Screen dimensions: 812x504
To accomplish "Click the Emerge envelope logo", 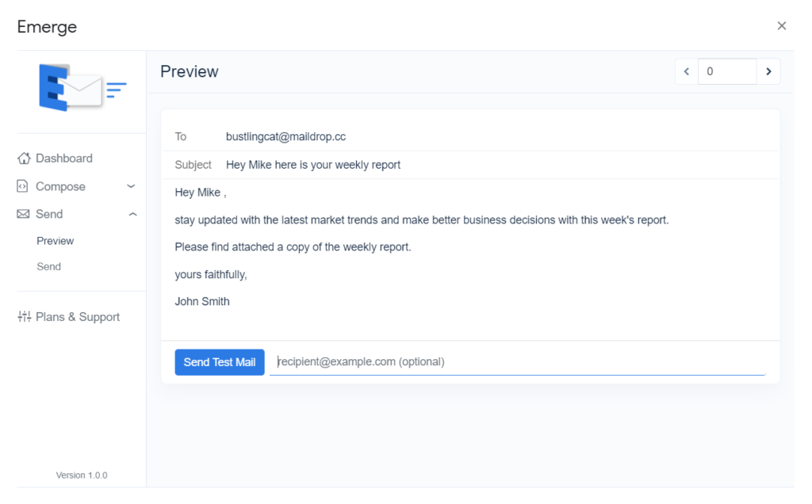I will tap(82, 87).
